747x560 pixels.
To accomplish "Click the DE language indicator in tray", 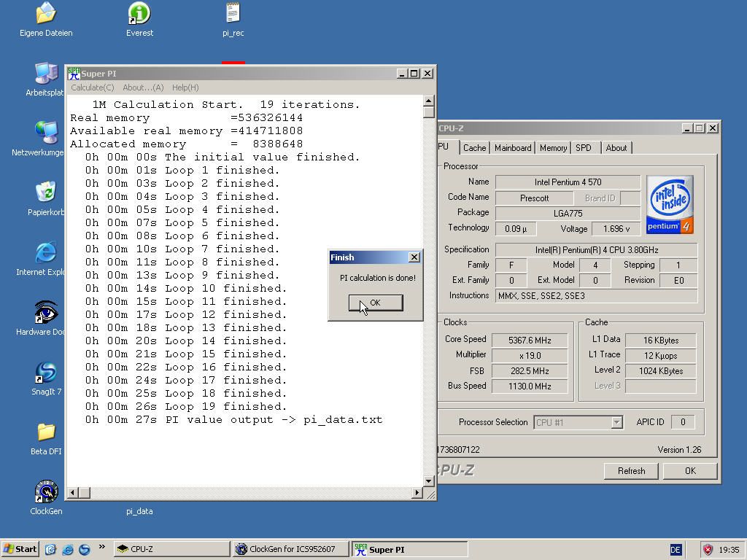I will [676, 550].
